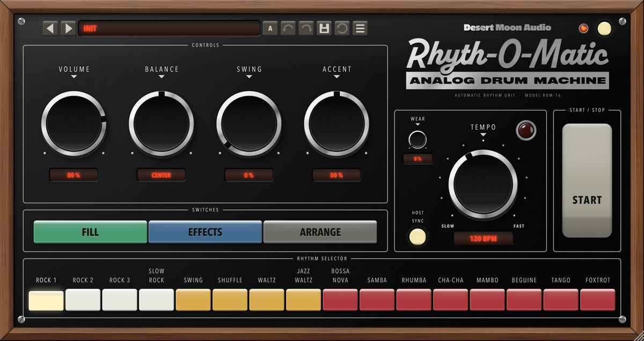644x341 pixels.
Task: Click the Swing knob
Action: click(x=249, y=124)
